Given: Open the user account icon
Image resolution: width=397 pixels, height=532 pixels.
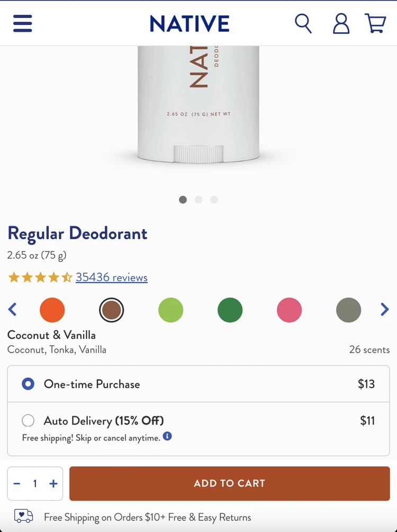Looking at the screenshot, I should (x=341, y=23).
